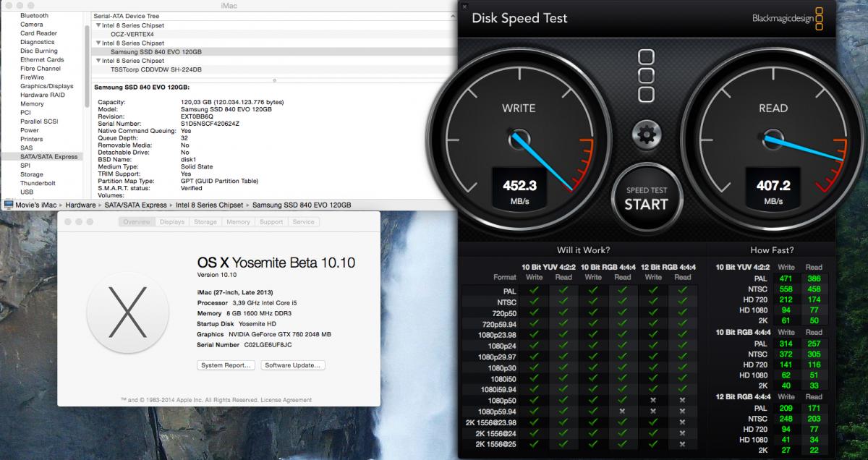Viewport: 868px width, 460px height.
Task: Click SATA/SATA Express in path bar
Action: (x=135, y=205)
